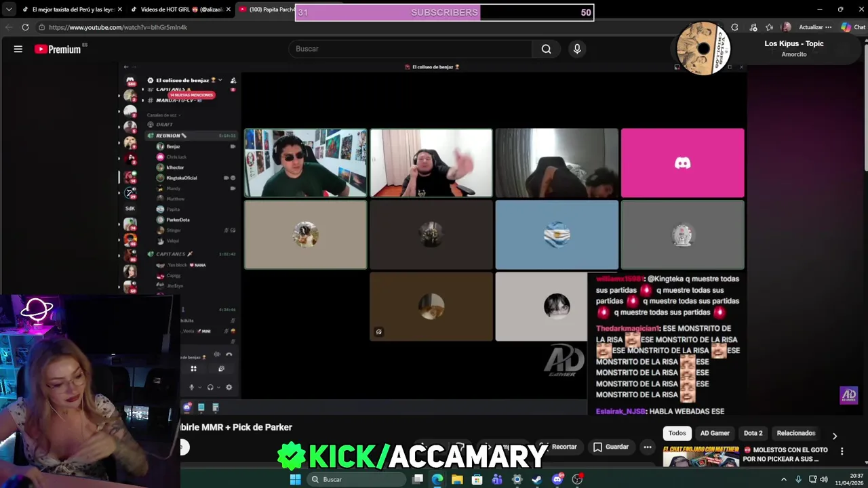
Task: Open File Explorer from the taskbar
Action: coord(457,479)
